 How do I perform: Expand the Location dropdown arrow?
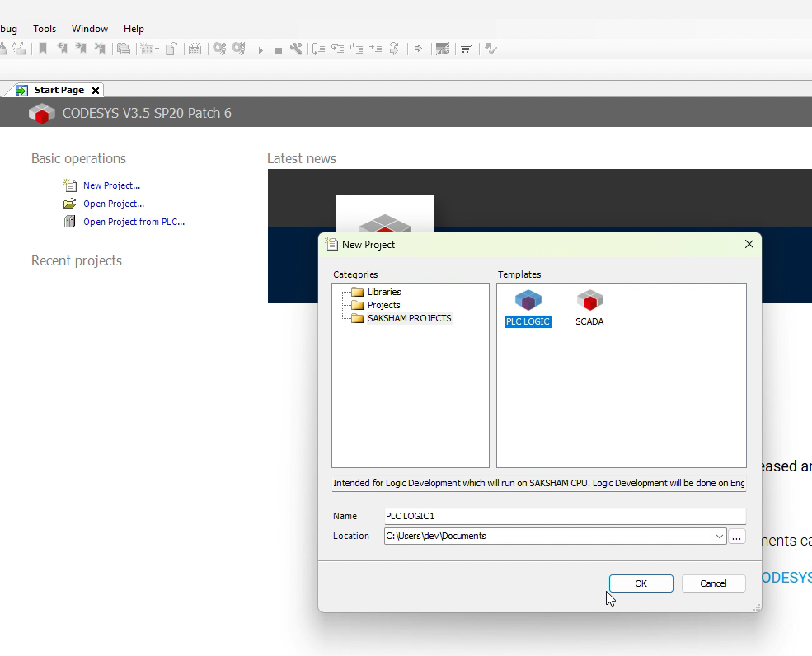[720, 537]
